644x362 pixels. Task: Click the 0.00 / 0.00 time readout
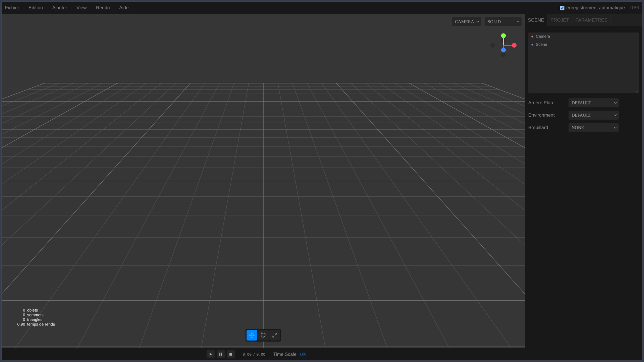(254, 355)
